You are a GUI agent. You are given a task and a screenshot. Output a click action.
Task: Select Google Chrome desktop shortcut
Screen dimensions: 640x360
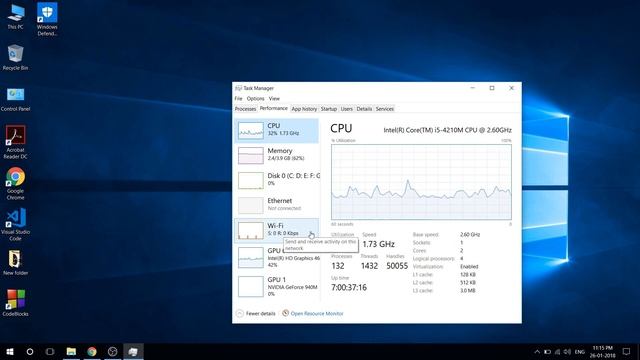pos(16,183)
